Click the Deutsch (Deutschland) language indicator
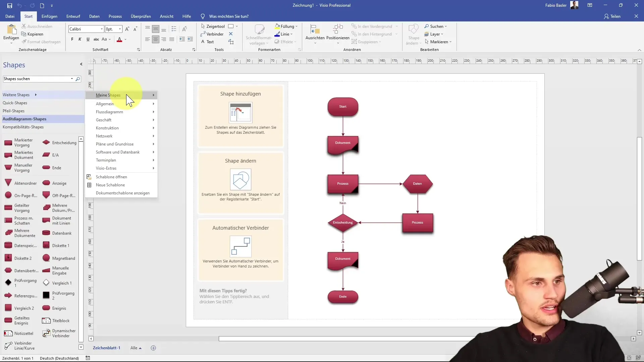The image size is (644, 362). (x=59, y=358)
